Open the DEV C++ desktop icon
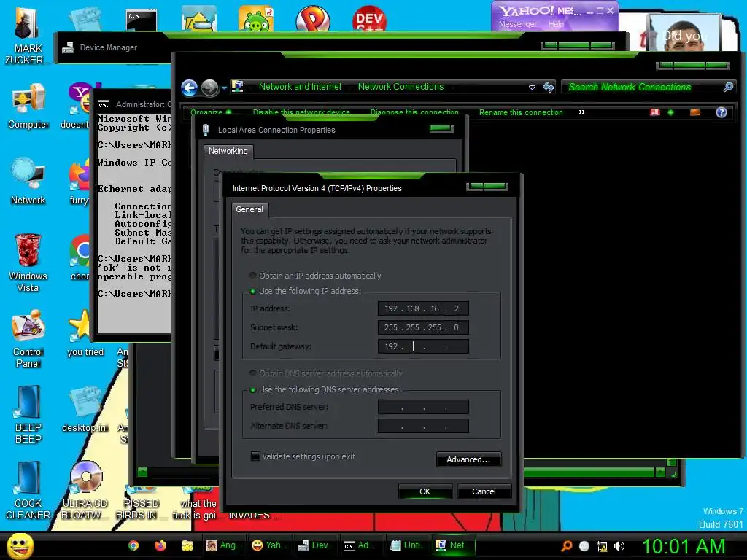Screen dimensions: 747x560 pos(369,19)
